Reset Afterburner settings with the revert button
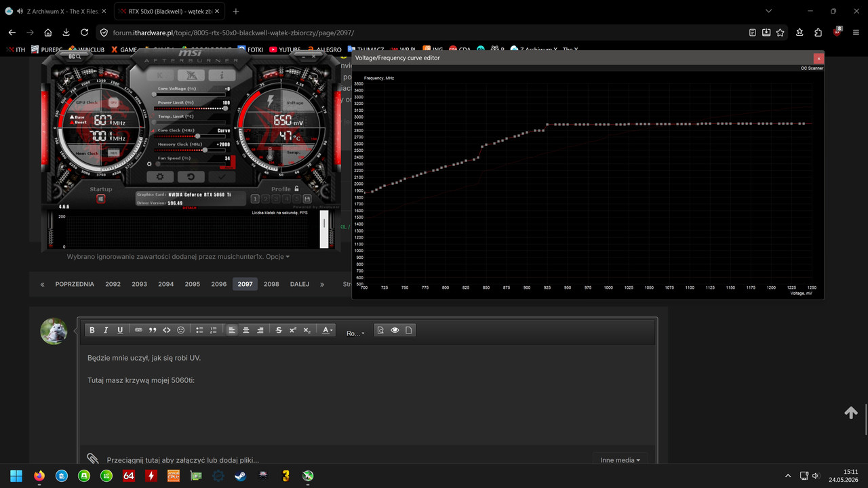The width and height of the screenshot is (868, 488). pyautogui.click(x=191, y=177)
